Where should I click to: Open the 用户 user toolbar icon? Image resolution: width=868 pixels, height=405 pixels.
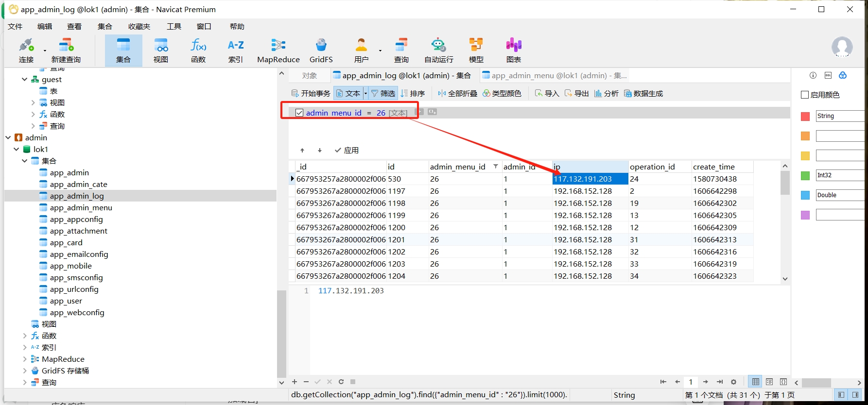361,51
